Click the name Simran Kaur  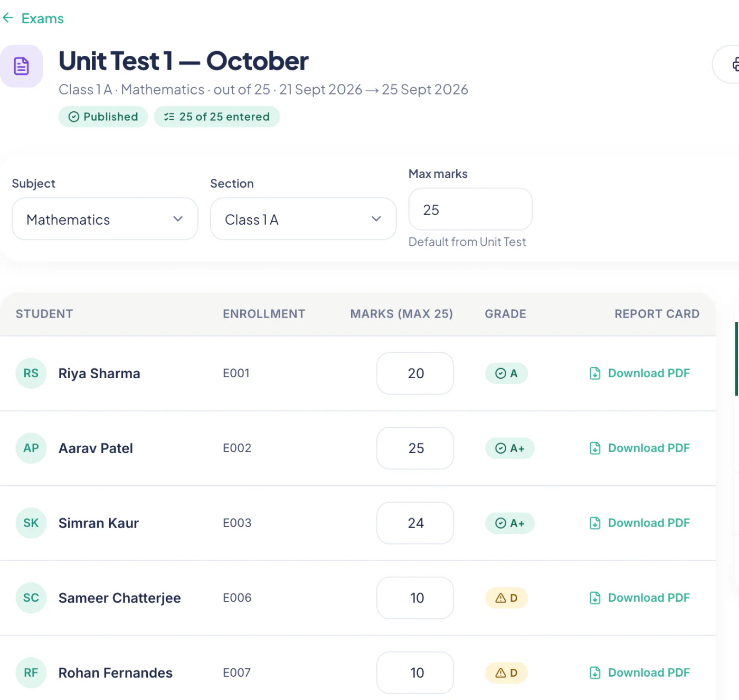99,523
